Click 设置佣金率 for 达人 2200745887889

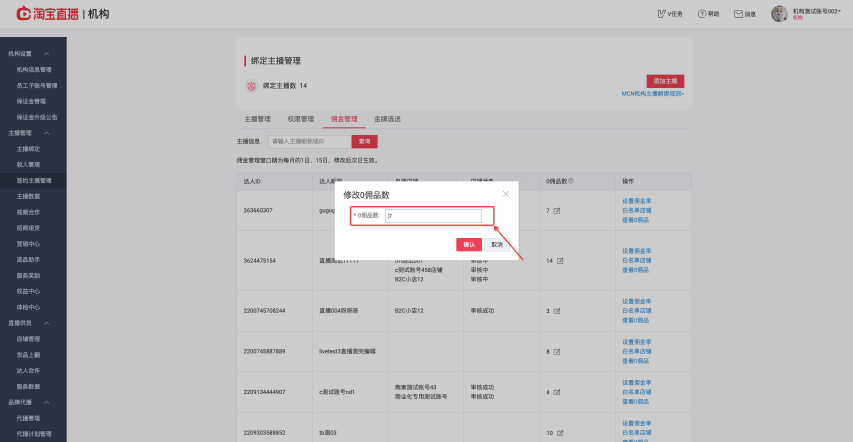[x=636, y=342]
